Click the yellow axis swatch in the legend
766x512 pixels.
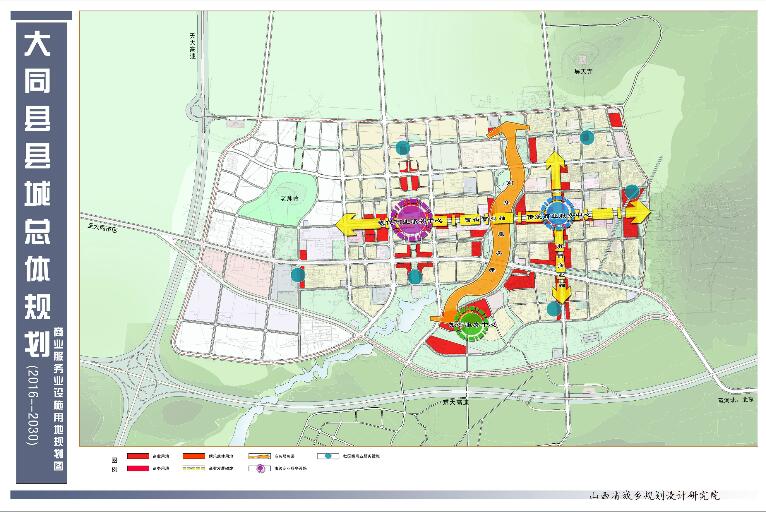[x=260, y=456]
